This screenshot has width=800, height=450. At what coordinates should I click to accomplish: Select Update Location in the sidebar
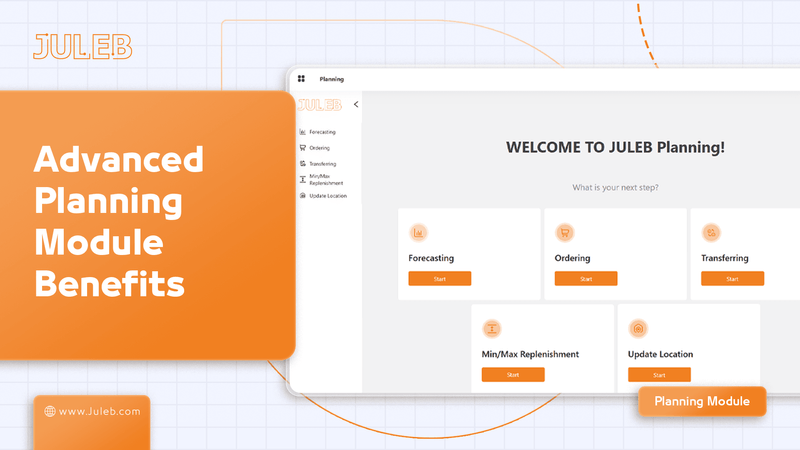pos(327,196)
